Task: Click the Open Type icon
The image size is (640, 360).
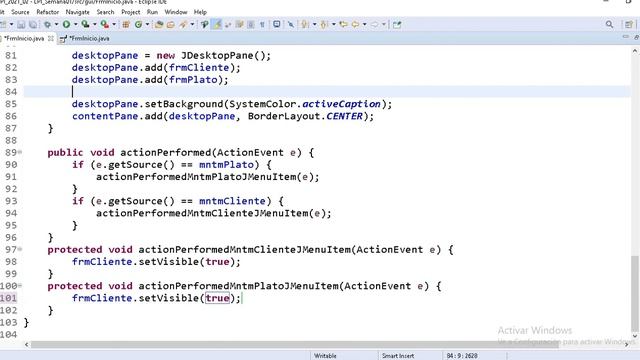Action: coord(159,25)
